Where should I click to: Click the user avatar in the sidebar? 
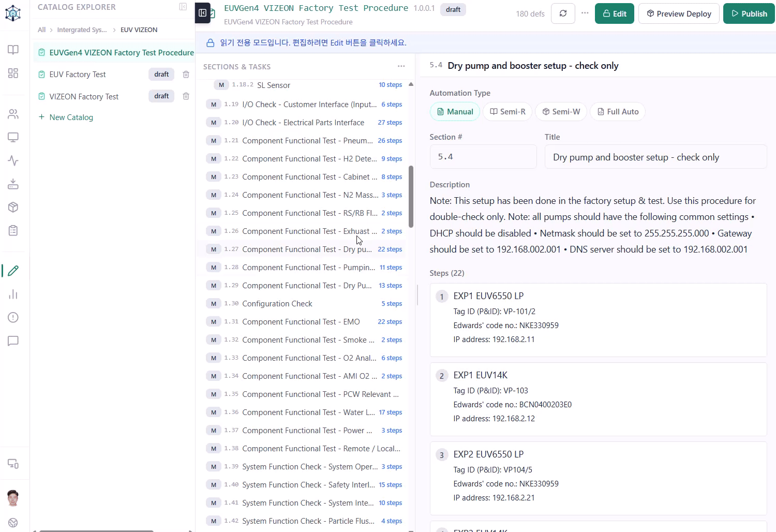click(13, 498)
